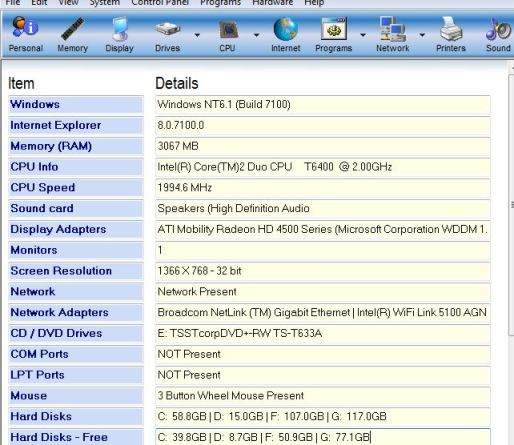Image resolution: width=514 pixels, height=445 pixels.
Task: Click the Speakers (High Definition Audio field
Action: pyautogui.click(x=323, y=208)
